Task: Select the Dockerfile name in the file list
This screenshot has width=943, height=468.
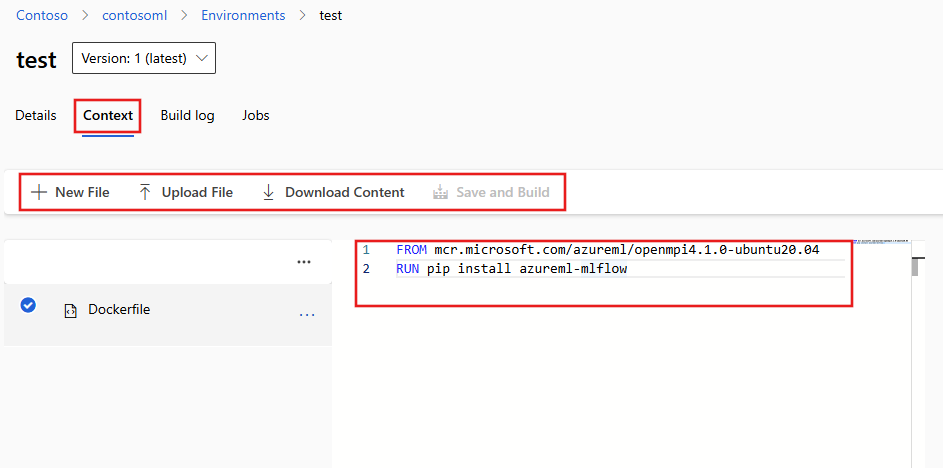Action: pos(119,310)
